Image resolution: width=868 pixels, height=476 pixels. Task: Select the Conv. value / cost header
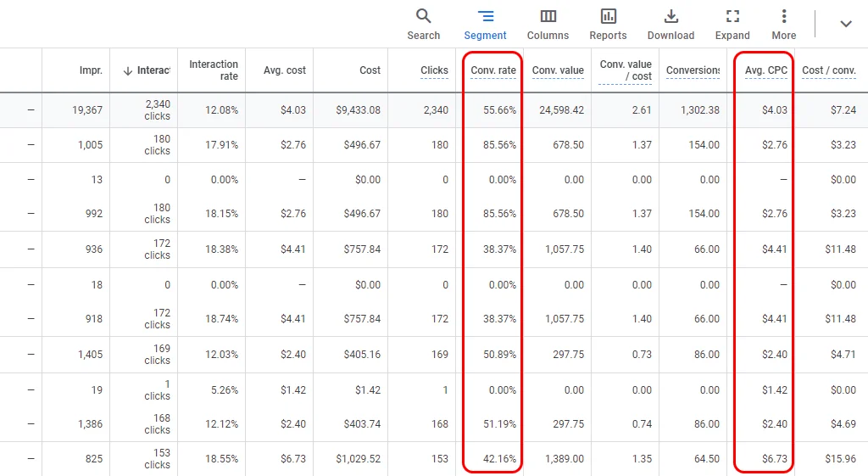(626, 70)
